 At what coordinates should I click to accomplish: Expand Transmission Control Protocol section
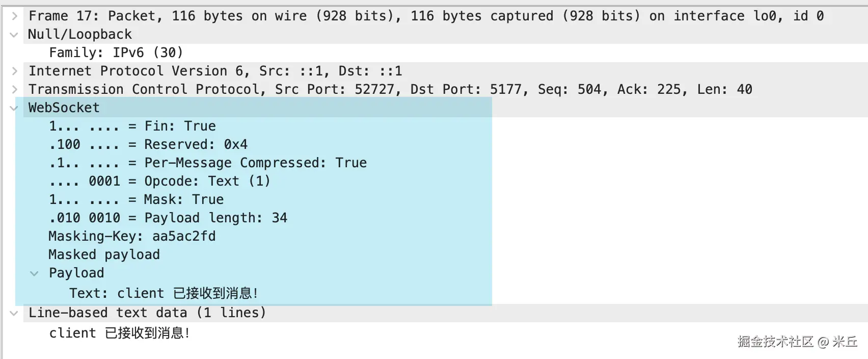[x=14, y=89]
